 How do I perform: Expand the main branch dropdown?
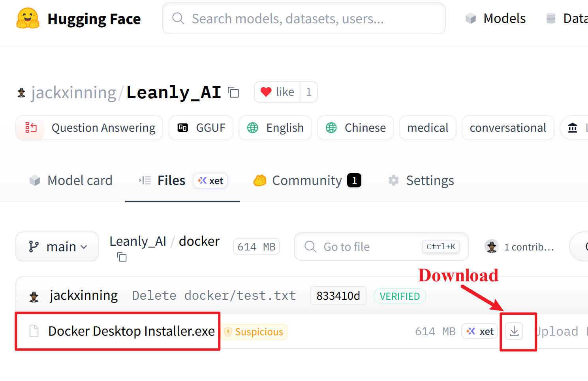pyautogui.click(x=57, y=247)
